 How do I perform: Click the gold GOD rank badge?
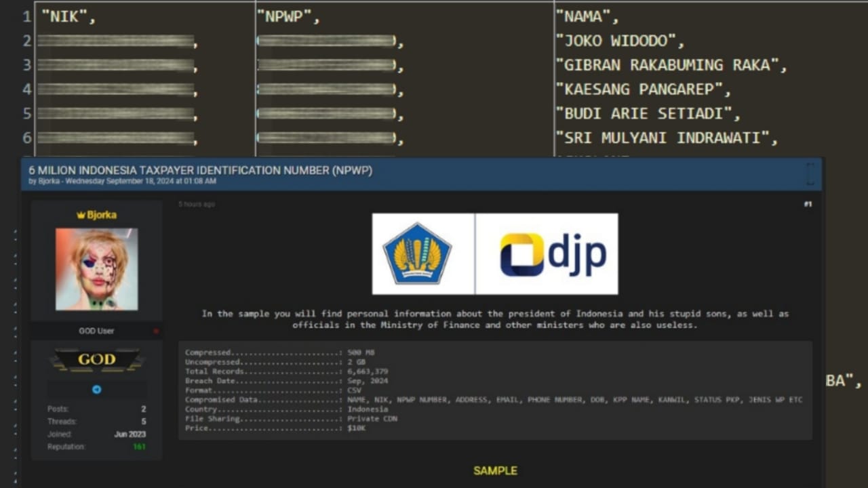(x=97, y=360)
